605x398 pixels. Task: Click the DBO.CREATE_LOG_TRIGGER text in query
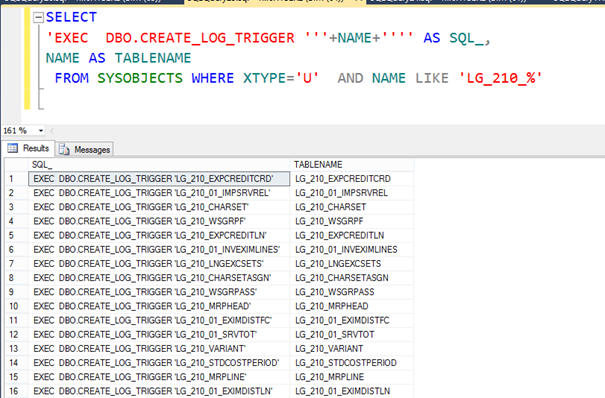point(200,38)
